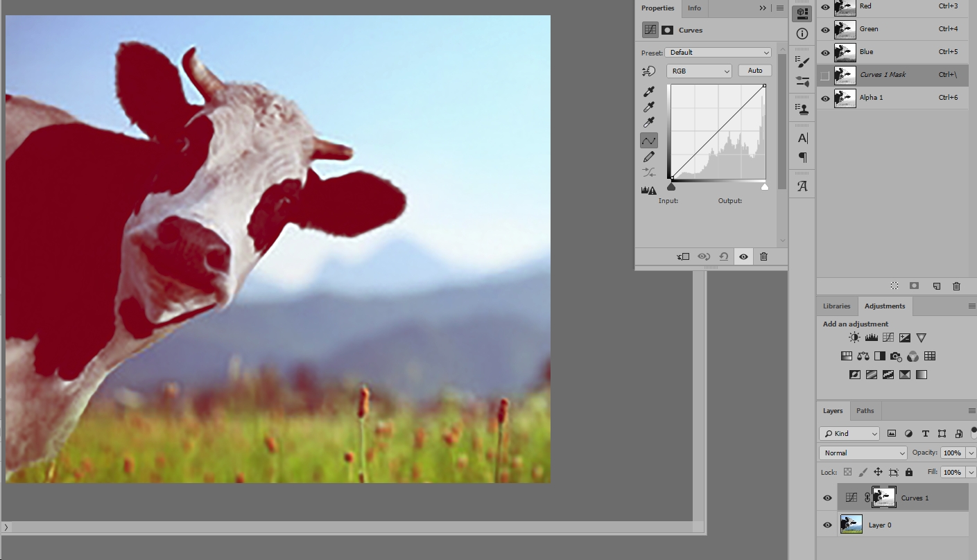Add a Vibrance adjustment
This screenshot has height=560, width=977.
pos(922,338)
